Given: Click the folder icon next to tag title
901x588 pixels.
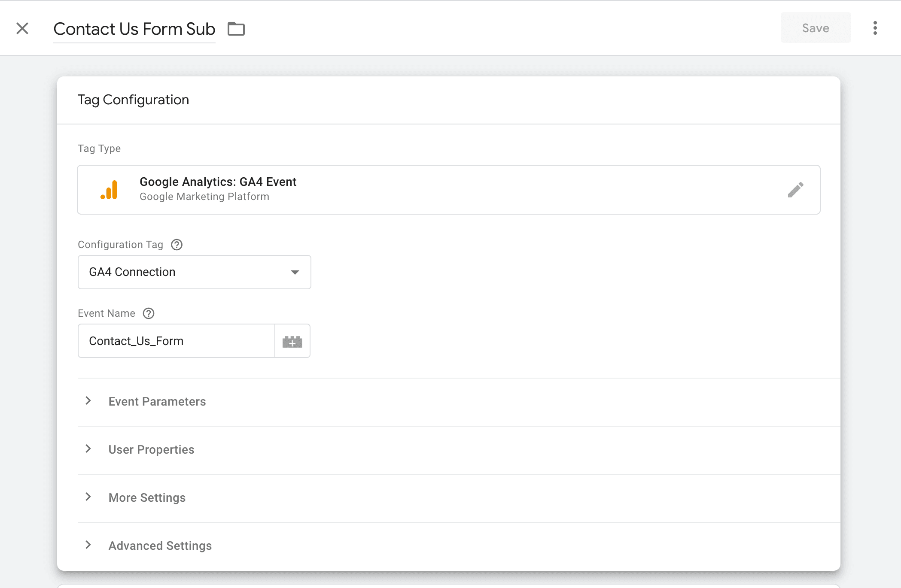Looking at the screenshot, I should 236,27.
